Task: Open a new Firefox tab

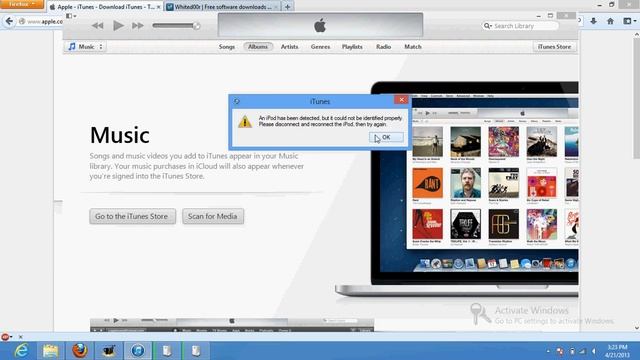Action: tap(287, 7)
